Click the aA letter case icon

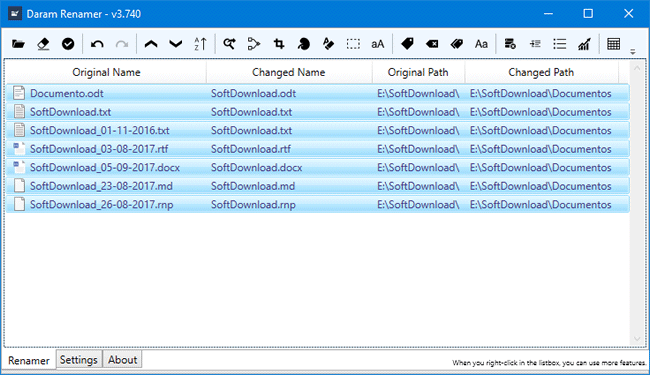click(x=378, y=44)
